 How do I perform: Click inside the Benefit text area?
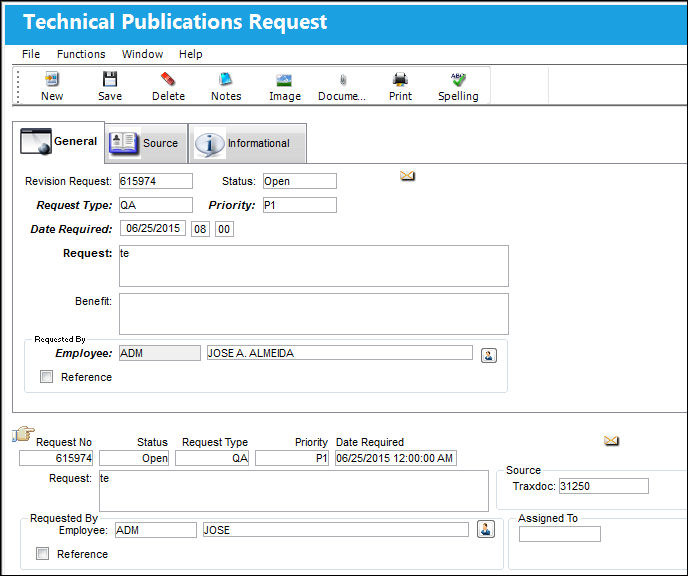point(314,314)
